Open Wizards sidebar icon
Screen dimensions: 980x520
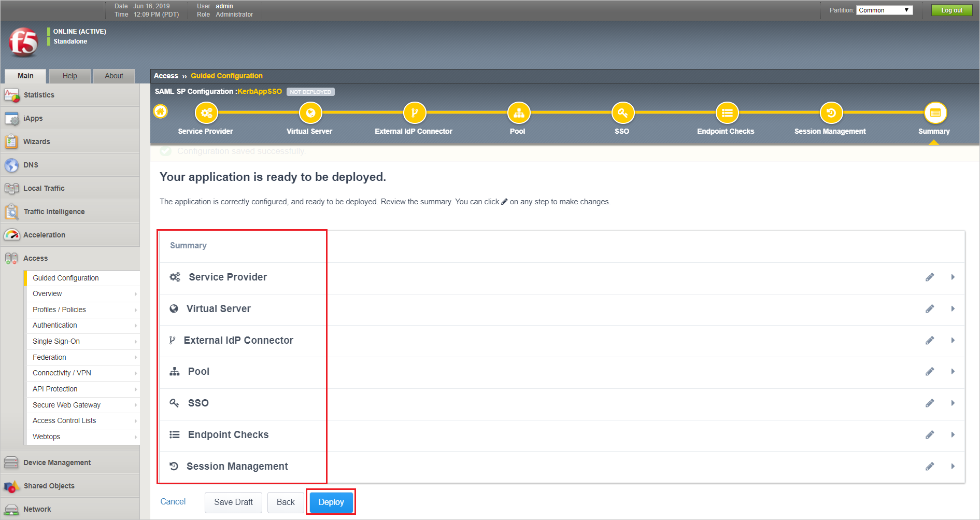point(11,142)
